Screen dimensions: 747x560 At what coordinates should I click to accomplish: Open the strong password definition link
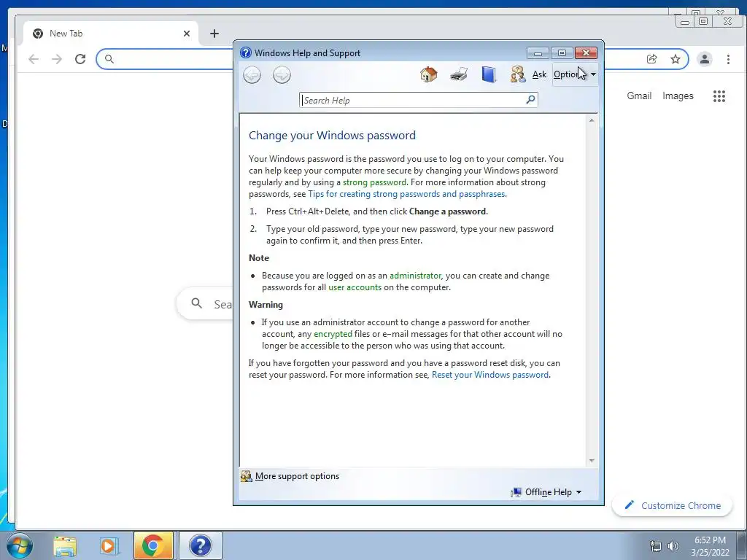[x=374, y=182]
